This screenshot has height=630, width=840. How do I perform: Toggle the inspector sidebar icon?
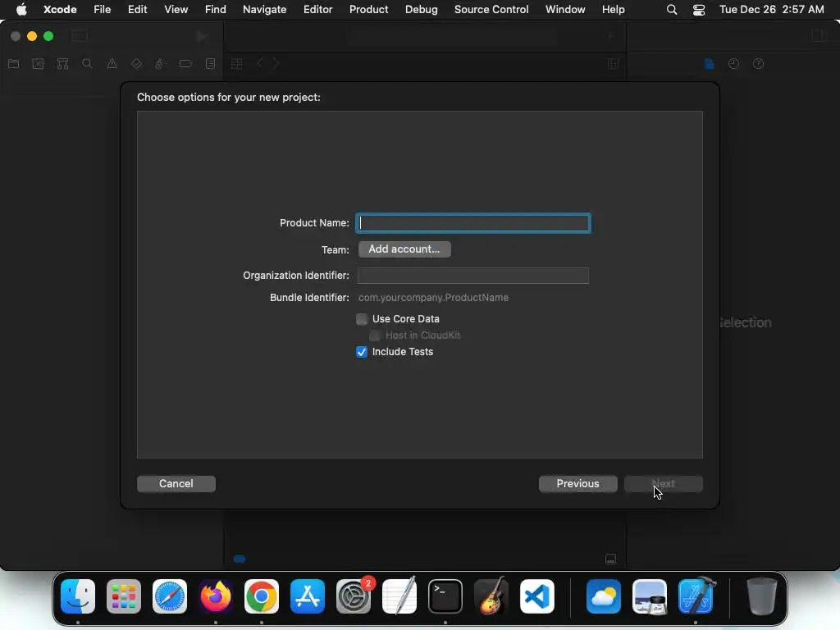[x=818, y=35]
